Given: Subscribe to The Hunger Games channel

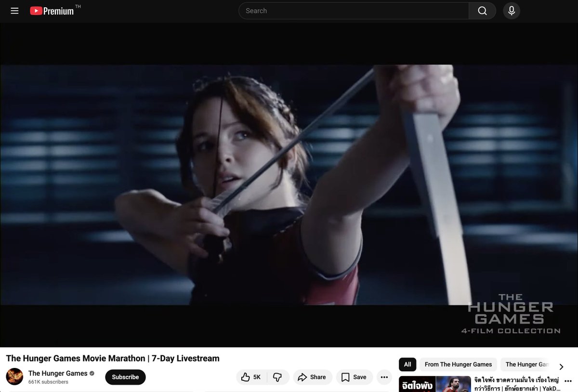Looking at the screenshot, I should click(125, 377).
